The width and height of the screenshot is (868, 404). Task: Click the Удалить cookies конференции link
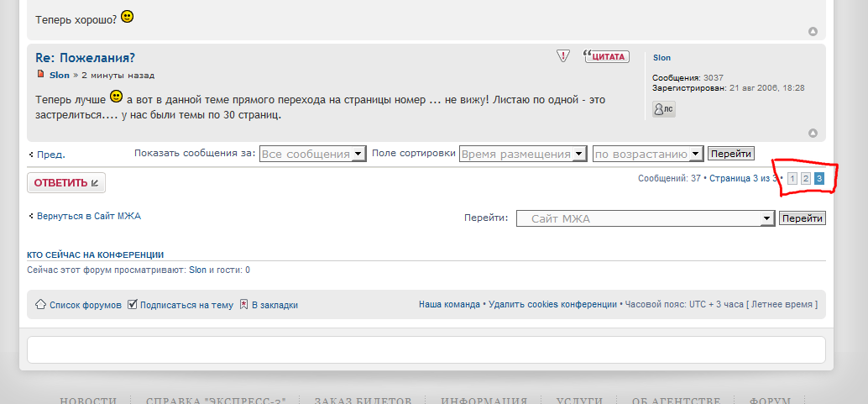(552, 304)
